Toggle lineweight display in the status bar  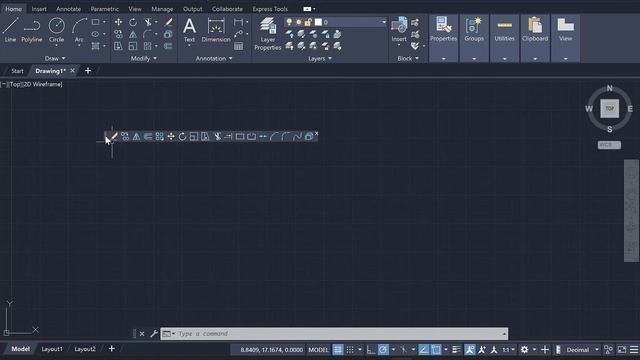pyautogui.click(x=456, y=350)
